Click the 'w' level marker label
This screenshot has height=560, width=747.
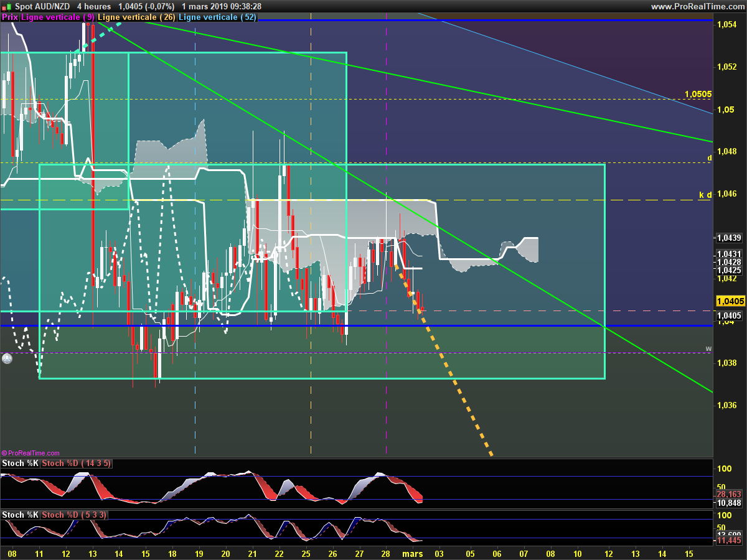[708, 348]
